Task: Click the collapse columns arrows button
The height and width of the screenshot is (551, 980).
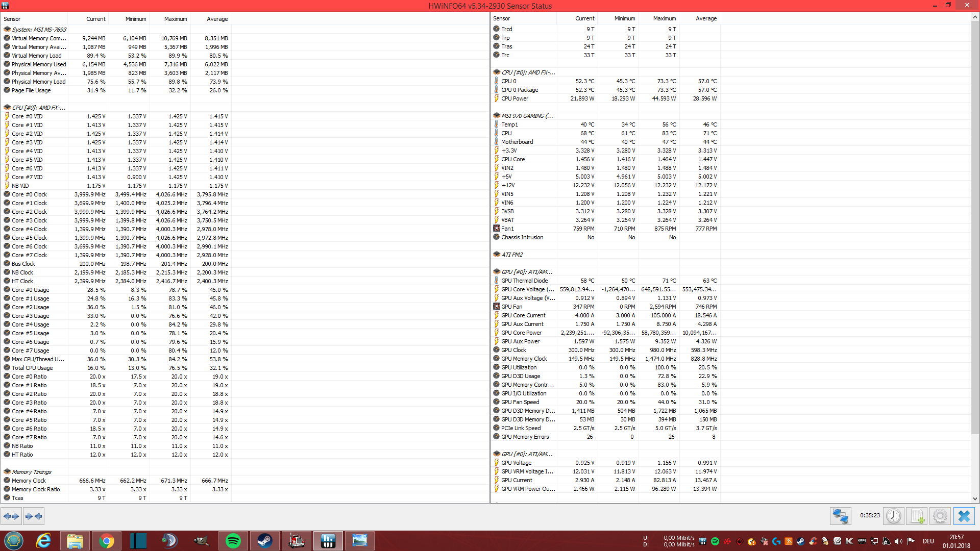Action: tap(34, 516)
